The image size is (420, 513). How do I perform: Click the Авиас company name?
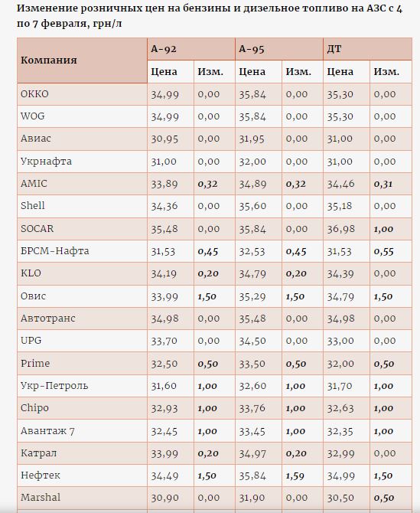click(x=36, y=139)
